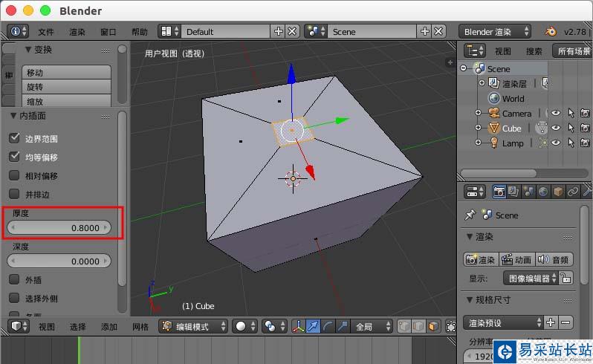Open the 文件 menu
Image resolution: width=593 pixels, height=364 pixels.
click(46, 32)
